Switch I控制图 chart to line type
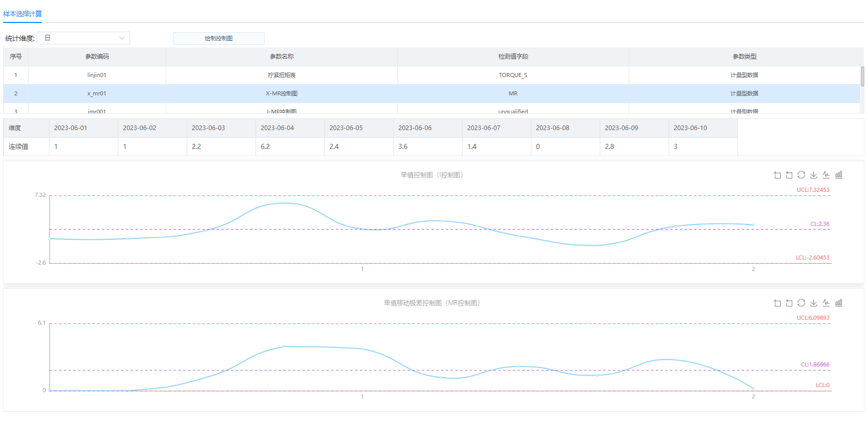The image size is (868, 427). (x=826, y=175)
